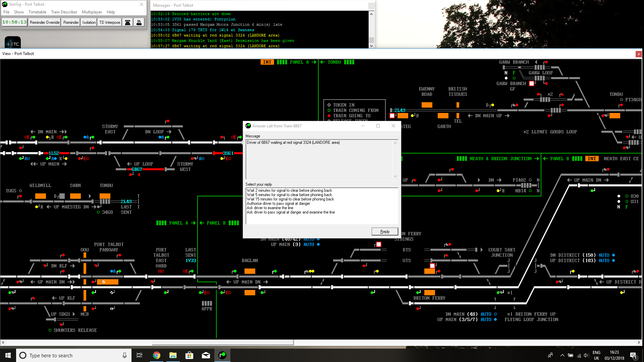The width and height of the screenshot is (644, 362).
Task: Click the SimSig logo in the main title bar
Action: pos(5,4)
